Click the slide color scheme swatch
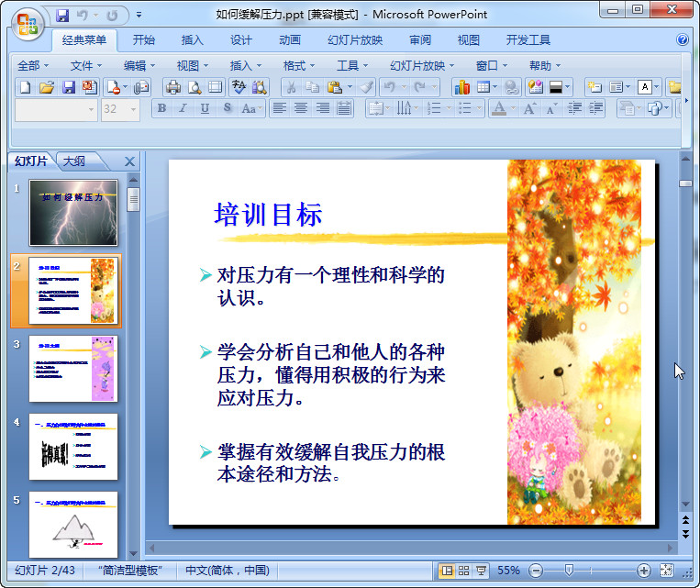 556,87
